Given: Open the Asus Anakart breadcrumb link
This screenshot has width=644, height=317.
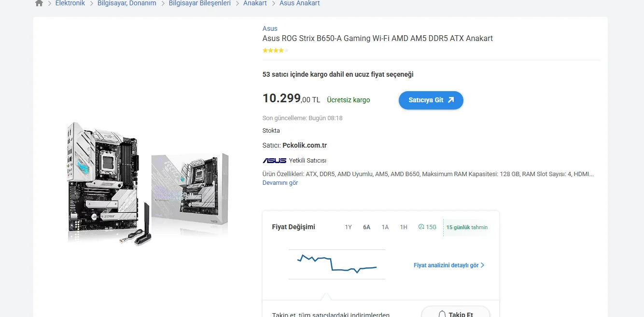Looking at the screenshot, I should [x=299, y=3].
